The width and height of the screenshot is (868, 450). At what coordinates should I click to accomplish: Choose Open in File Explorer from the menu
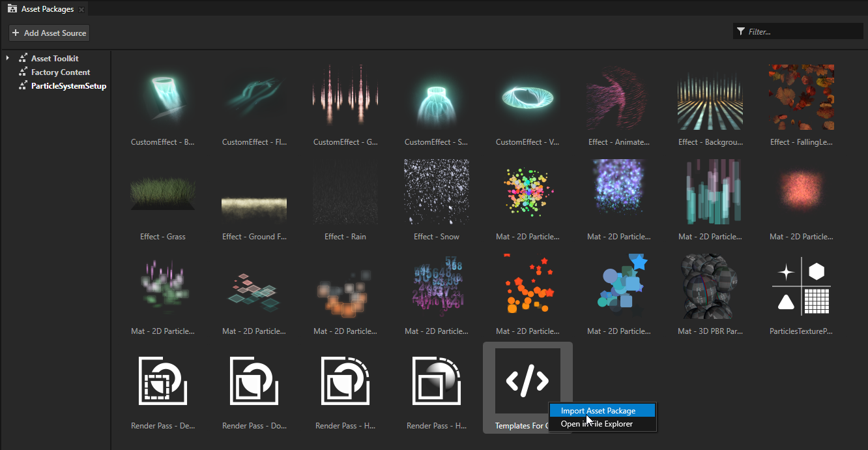point(601,424)
